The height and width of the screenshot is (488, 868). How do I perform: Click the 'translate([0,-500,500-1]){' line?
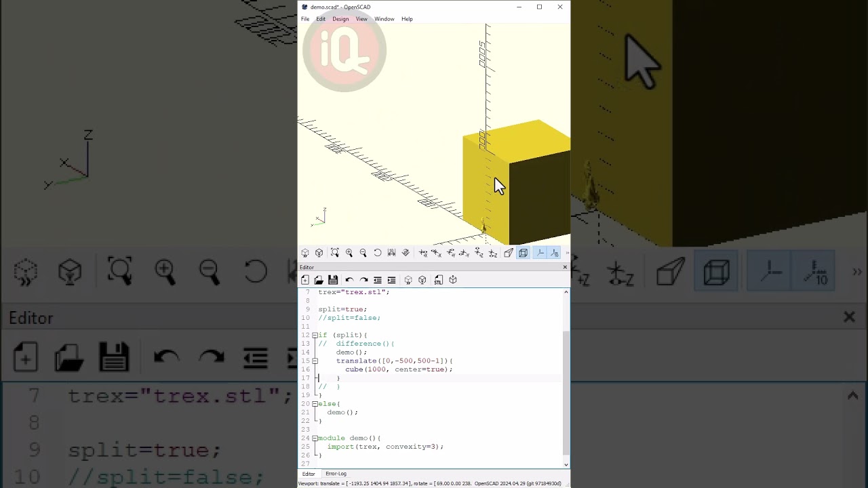click(x=395, y=361)
